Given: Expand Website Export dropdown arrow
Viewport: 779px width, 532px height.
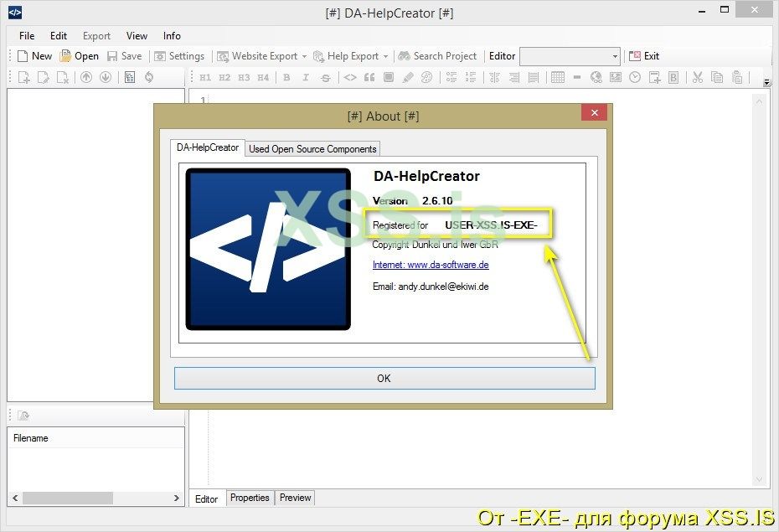Looking at the screenshot, I should (x=305, y=56).
